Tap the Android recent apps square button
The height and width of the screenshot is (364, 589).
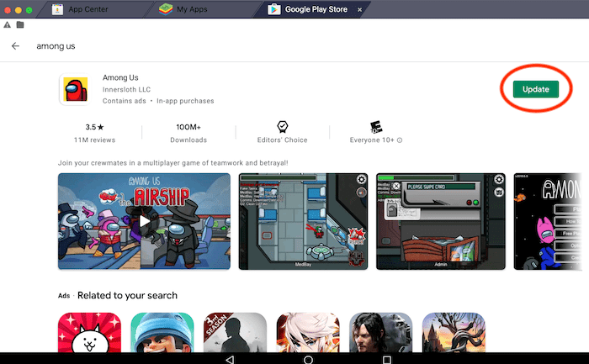386,360
